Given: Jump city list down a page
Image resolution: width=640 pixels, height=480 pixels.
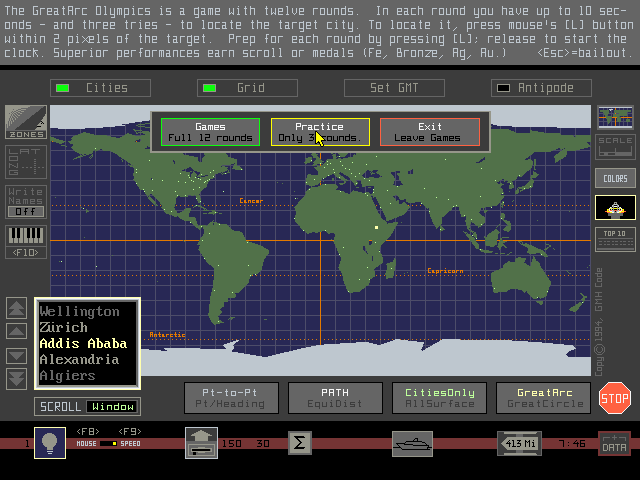Looking at the screenshot, I should 17,378.
